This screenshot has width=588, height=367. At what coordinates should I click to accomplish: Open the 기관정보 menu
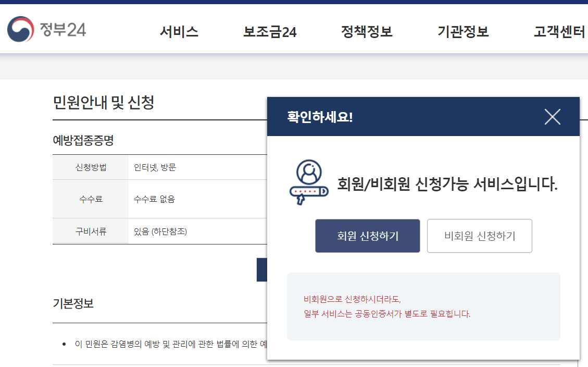pos(462,32)
